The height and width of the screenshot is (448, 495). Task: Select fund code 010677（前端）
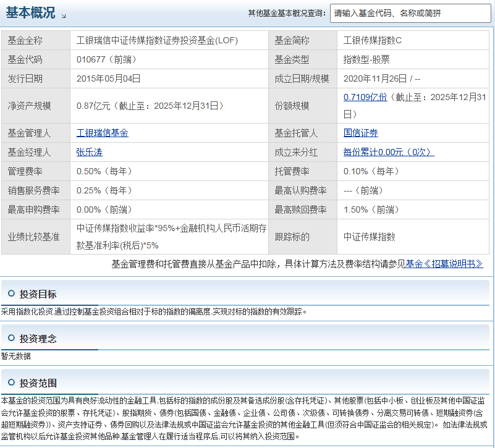click(x=107, y=59)
